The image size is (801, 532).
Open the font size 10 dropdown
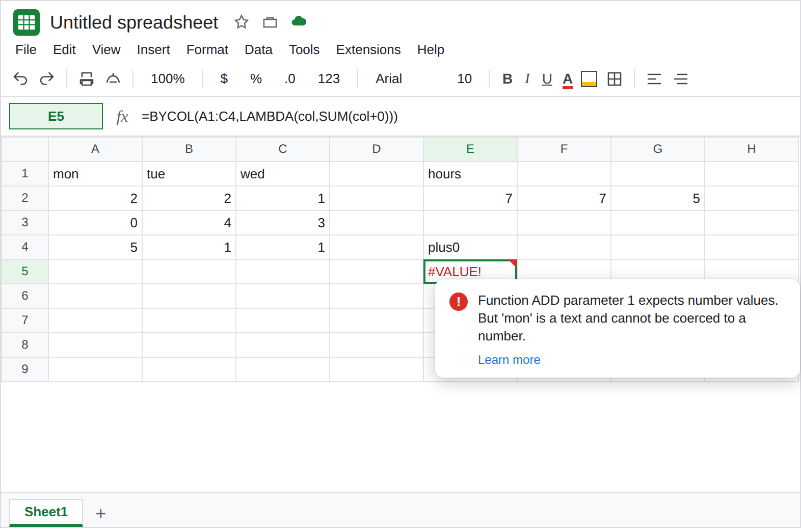[464, 79]
